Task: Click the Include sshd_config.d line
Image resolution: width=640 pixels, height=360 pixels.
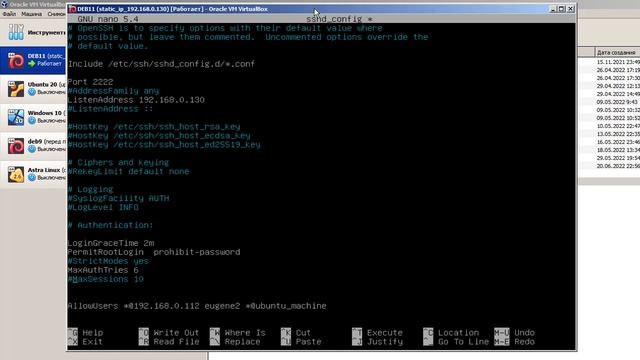Action: [x=161, y=64]
